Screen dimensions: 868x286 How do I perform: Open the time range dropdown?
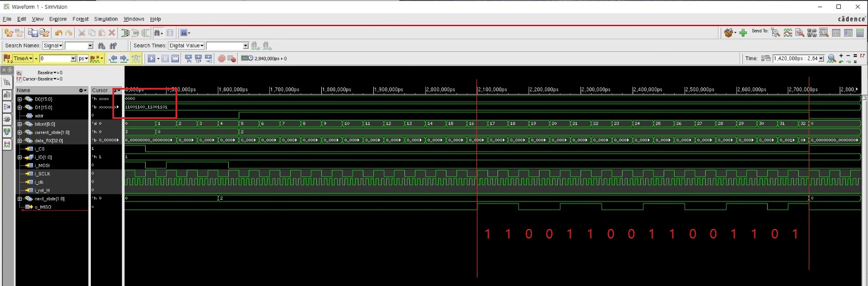point(821,58)
